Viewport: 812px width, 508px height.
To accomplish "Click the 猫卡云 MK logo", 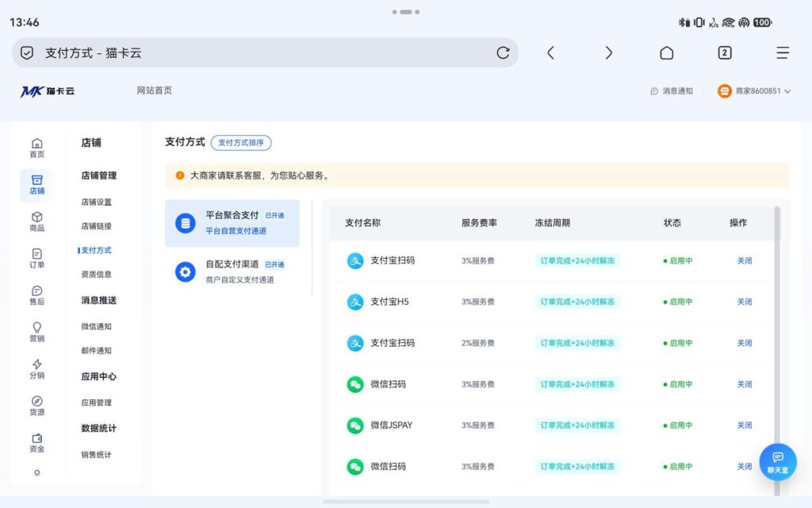I will click(47, 91).
